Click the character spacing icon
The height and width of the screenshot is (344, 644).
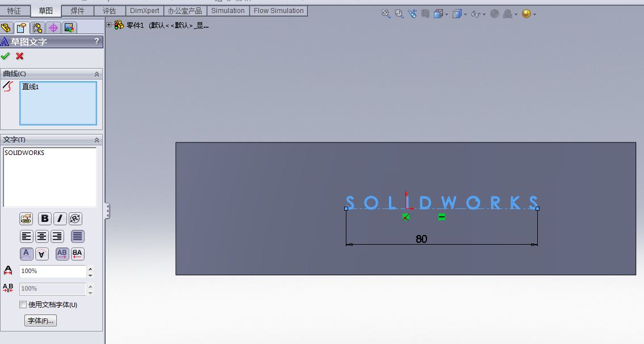(8, 288)
